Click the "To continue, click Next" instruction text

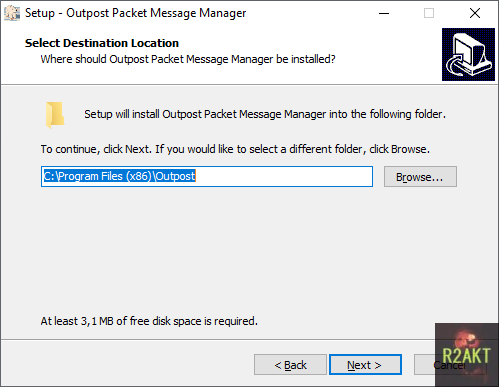(x=235, y=149)
